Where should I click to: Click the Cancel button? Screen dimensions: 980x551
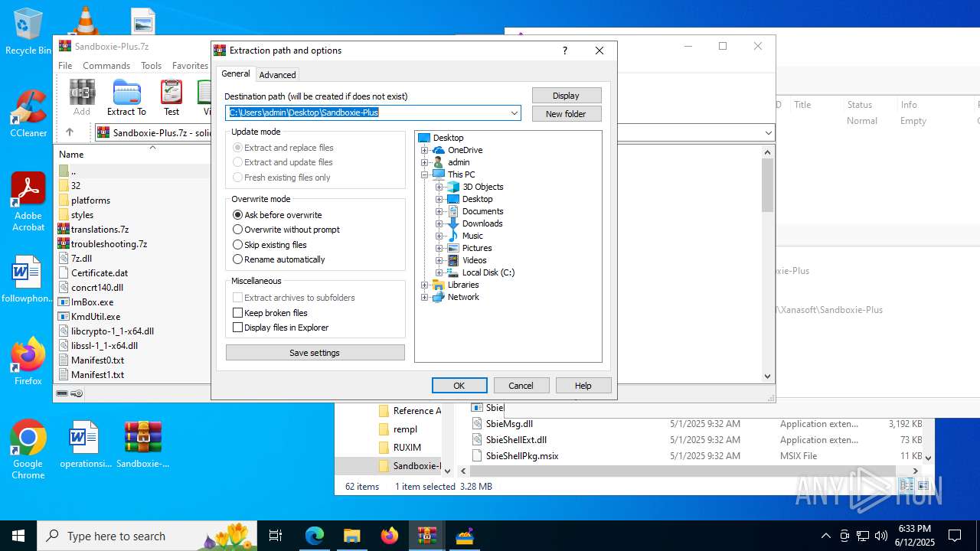(521, 386)
